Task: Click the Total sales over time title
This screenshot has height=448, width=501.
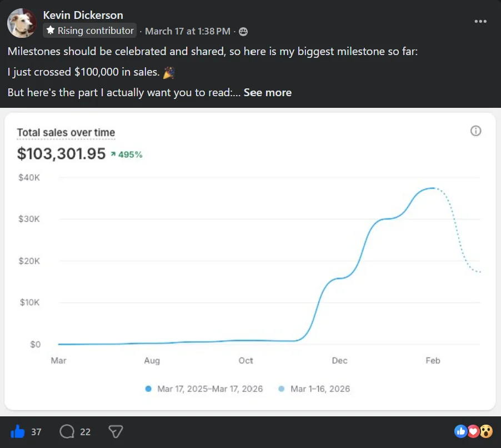Action: (66, 132)
